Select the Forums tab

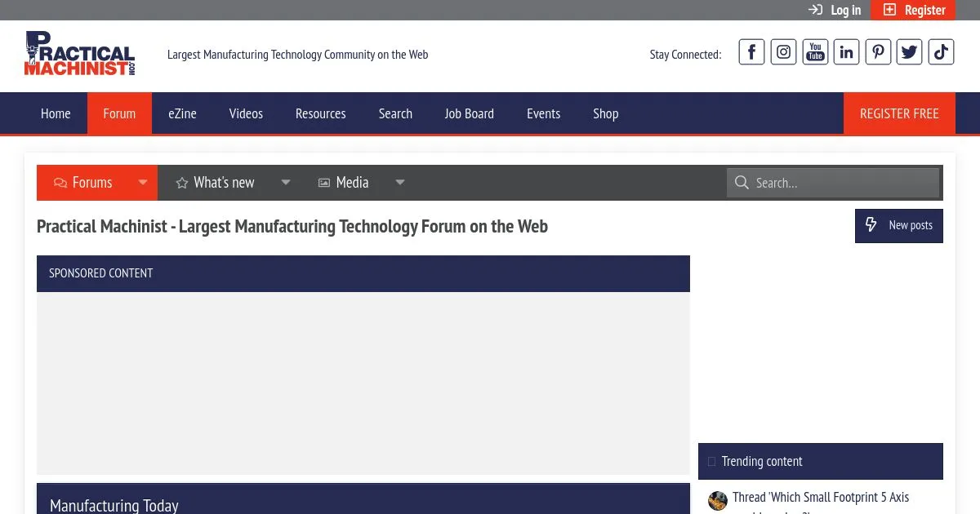coord(83,183)
